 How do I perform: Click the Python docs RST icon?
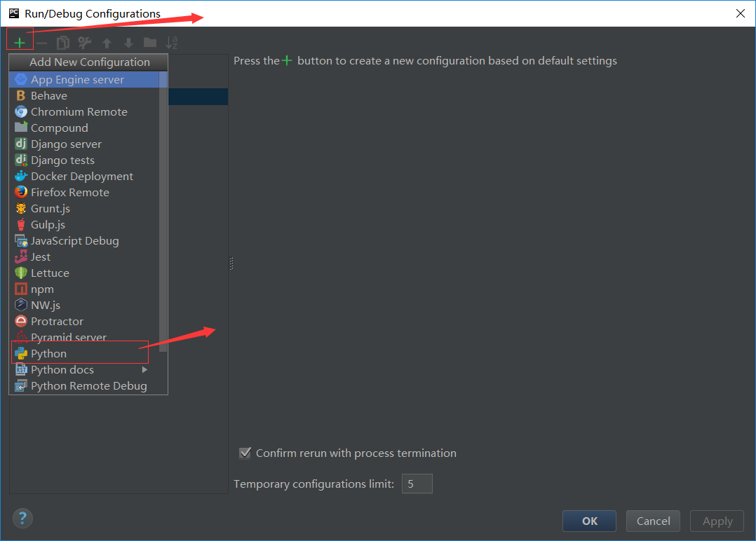pos(21,369)
